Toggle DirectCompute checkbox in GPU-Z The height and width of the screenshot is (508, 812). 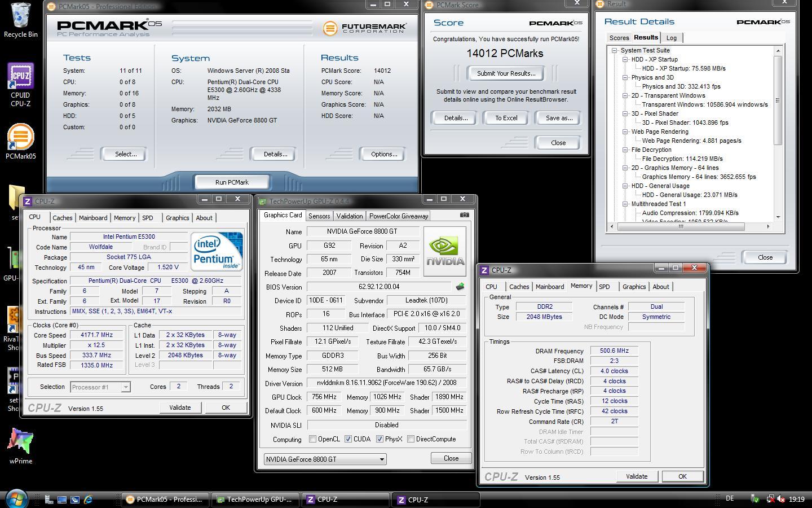(411, 439)
